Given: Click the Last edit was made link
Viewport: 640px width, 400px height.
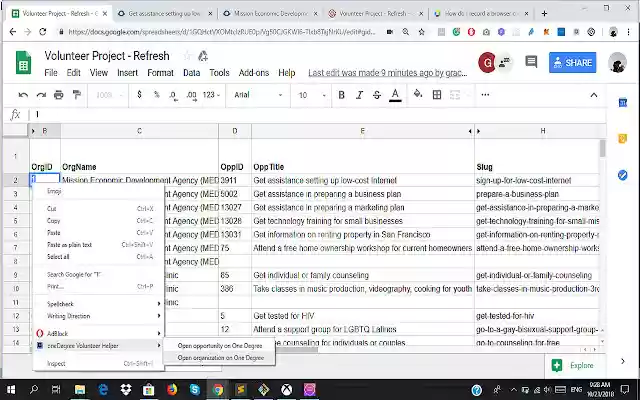Looking at the screenshot, I should click(388, 73).
